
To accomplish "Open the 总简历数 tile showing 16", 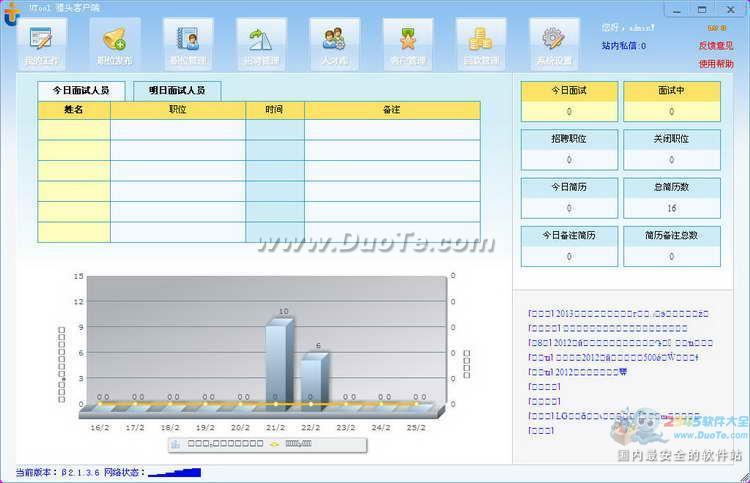I will point(672,198).
